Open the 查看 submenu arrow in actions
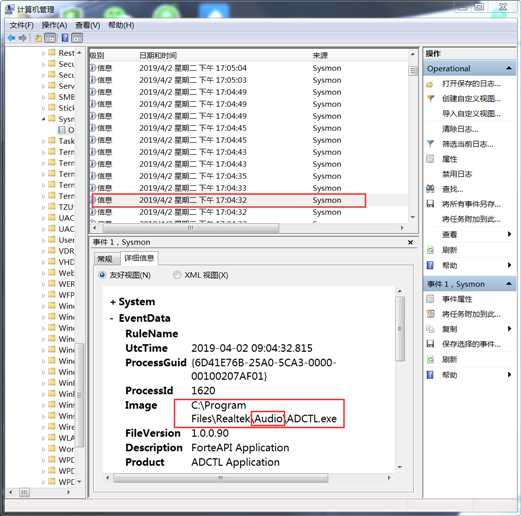Screen dimensions: 521x516 (x=509, y=234)
